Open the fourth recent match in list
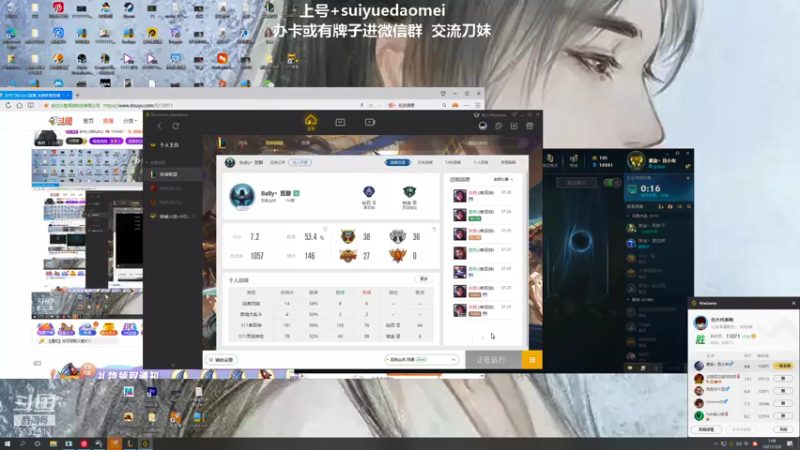This screenshot has width=800, height=450. click(483, 253)
